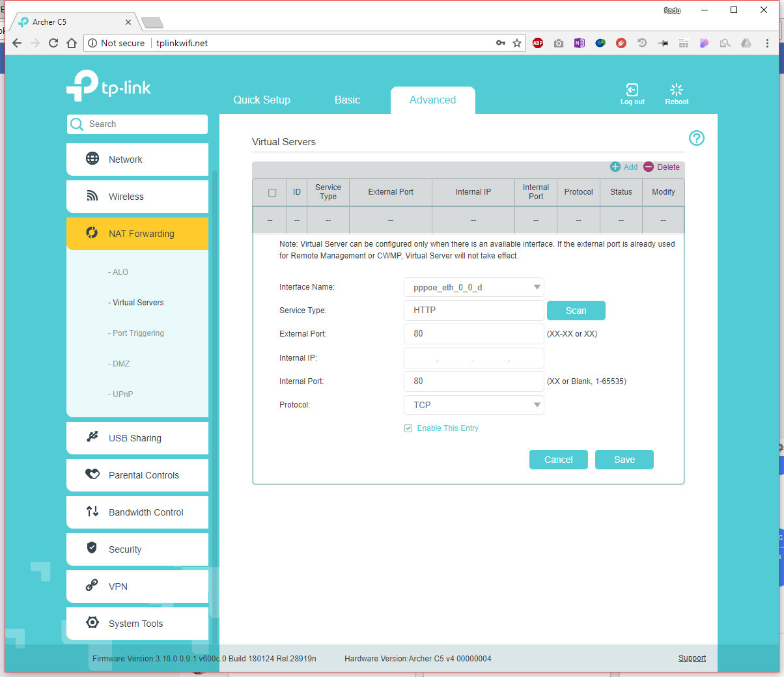Image resolution: width=784 pixels, height=677 pixels.
Task: Click the External Port input field
Action: 473,334
